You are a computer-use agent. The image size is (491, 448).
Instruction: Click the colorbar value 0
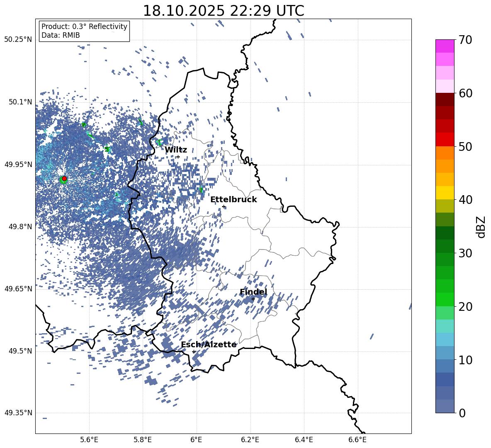[x=462, y=413]
